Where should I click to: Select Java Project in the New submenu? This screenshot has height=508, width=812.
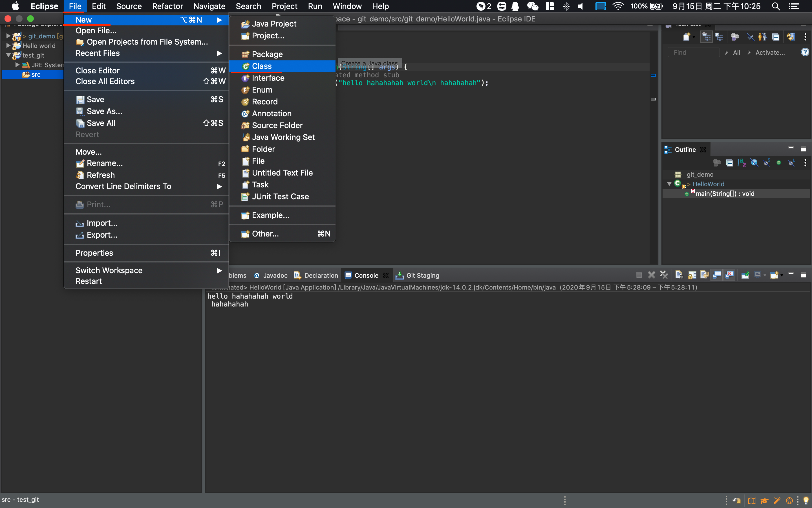tap(282, 24)
